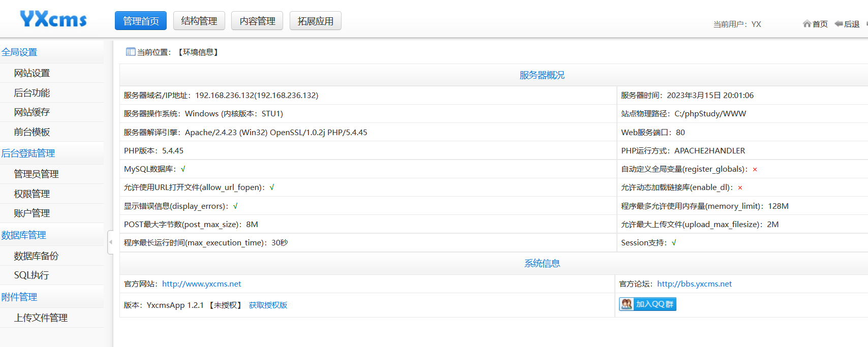Switch to the 结构管理 tab
The width and height of the screenshot is (868, 347).
click(x=199, y=21)
